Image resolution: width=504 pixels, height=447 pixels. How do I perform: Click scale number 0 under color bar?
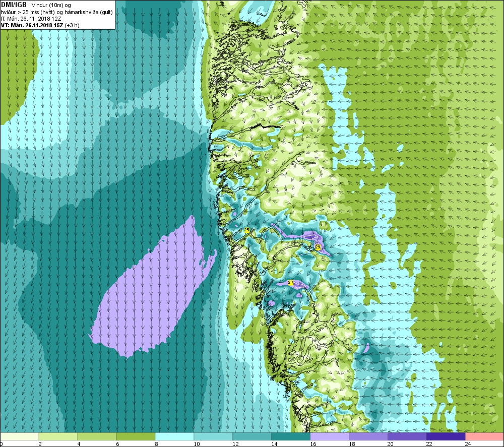tap(2, 444)
